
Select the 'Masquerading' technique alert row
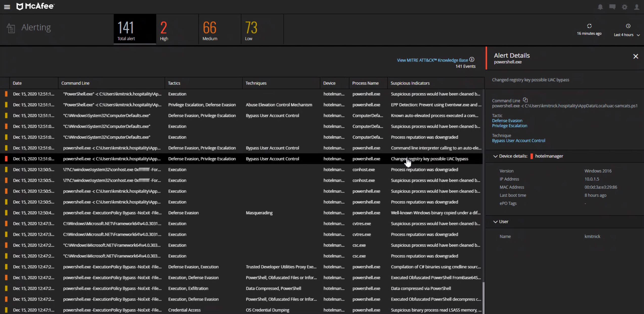241,213
